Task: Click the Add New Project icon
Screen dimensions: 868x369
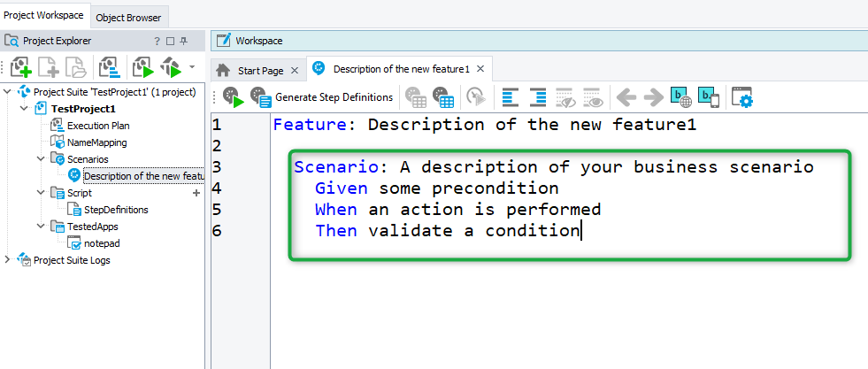Action: [x=20, y=67]
